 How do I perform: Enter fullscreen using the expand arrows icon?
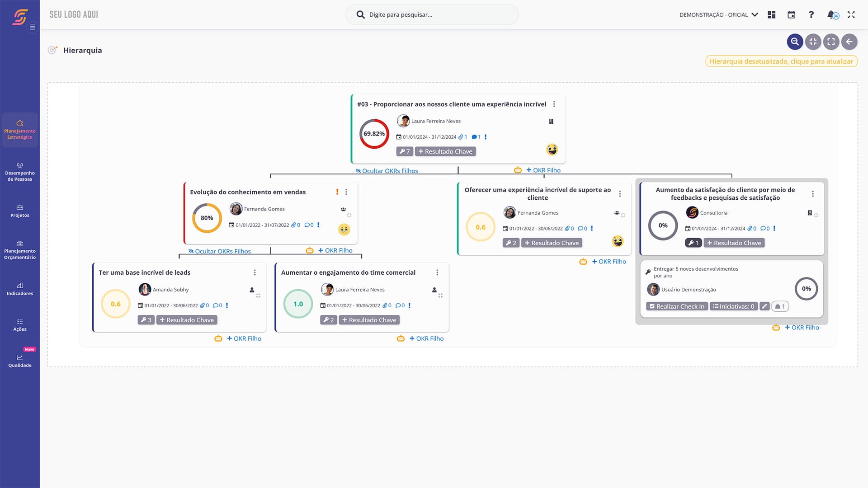(x=852, y=14)
